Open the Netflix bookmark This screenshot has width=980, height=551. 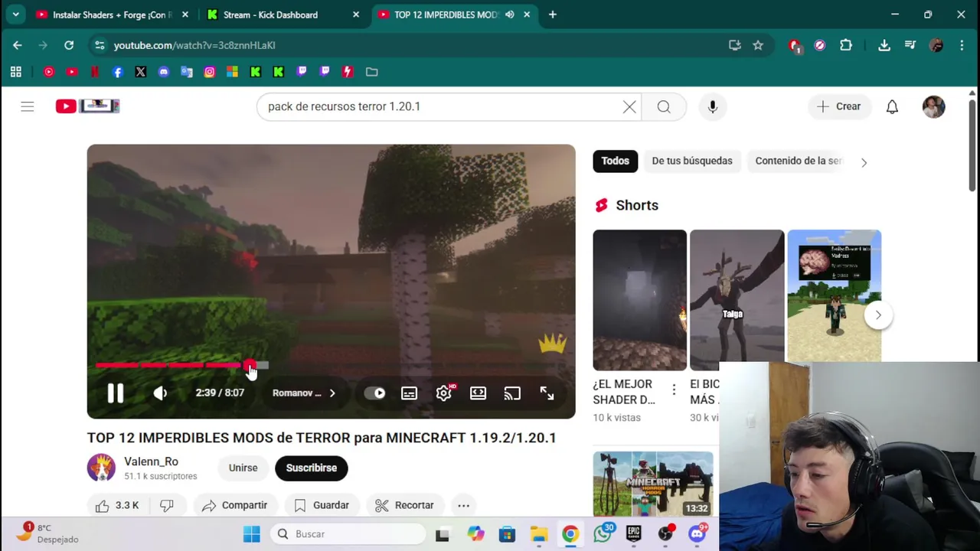click(x=95, y=72)
